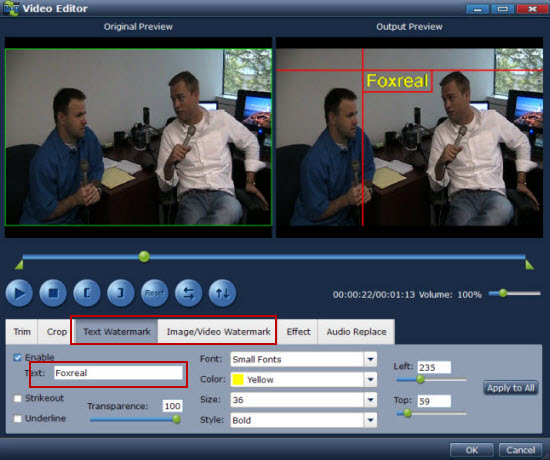The image size is (550, 460).
Task: Open the Image/Video Watermark tab
Action: (219, 332)
